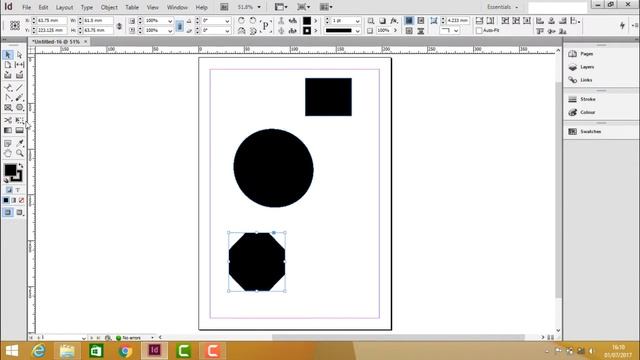
Task: Select the Selection tool arrow
Action: 8,55
